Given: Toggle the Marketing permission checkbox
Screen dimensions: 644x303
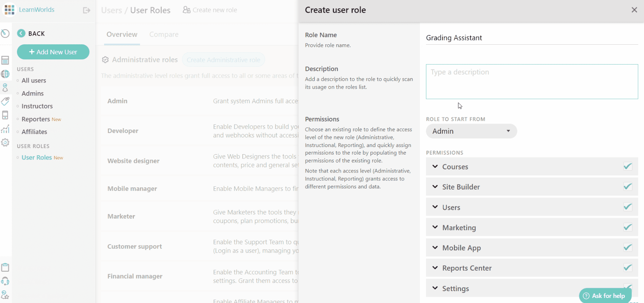Looking at the screenshot, I should pos(627,227).
